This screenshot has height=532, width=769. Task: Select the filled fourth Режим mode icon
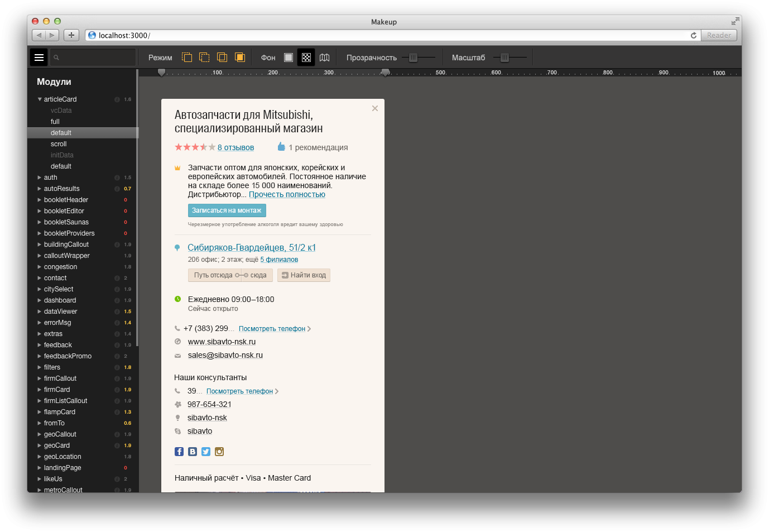point(240,57)
